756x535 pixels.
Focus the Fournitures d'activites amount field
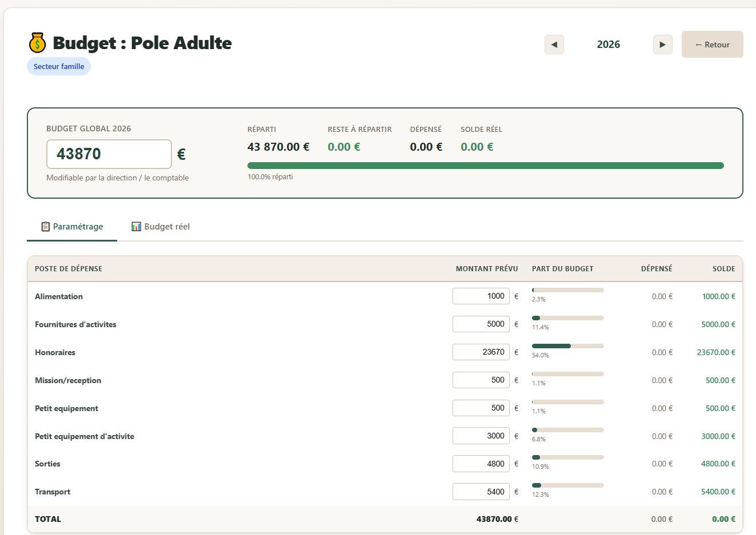pos(481,324)
